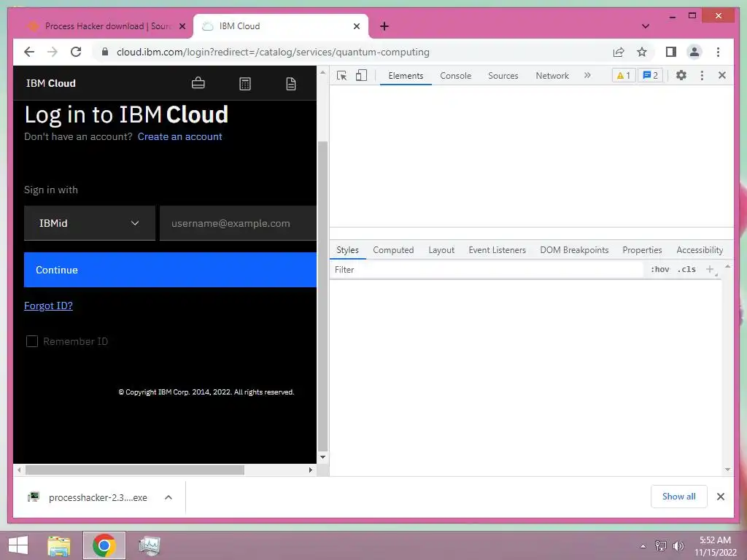Open the IBM Cloud catalog briefcase icon
Screen dimensions: 747x560
tap(198, 83)
